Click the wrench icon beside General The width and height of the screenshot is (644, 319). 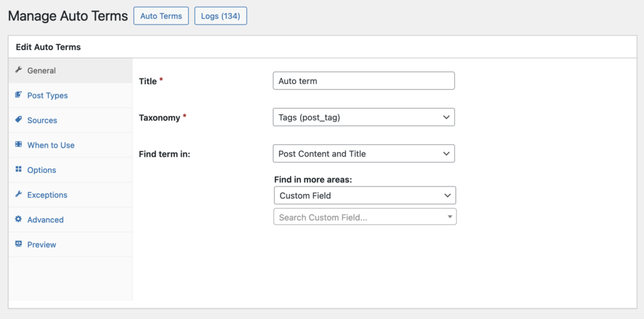[18, 70]
